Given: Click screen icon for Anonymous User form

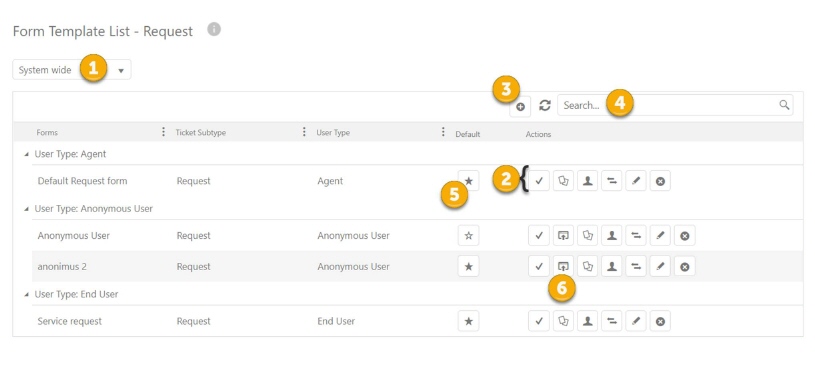Looking at the screenshot, I should (563, 235).
